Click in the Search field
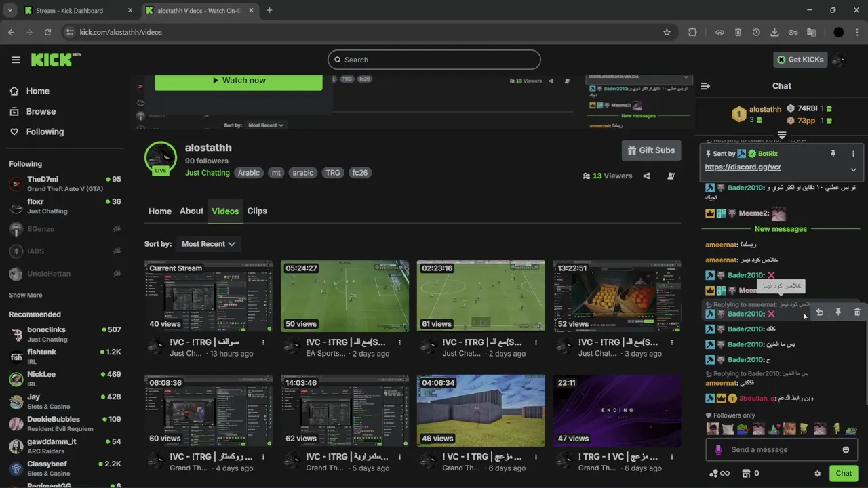 (x=434, y=60)
